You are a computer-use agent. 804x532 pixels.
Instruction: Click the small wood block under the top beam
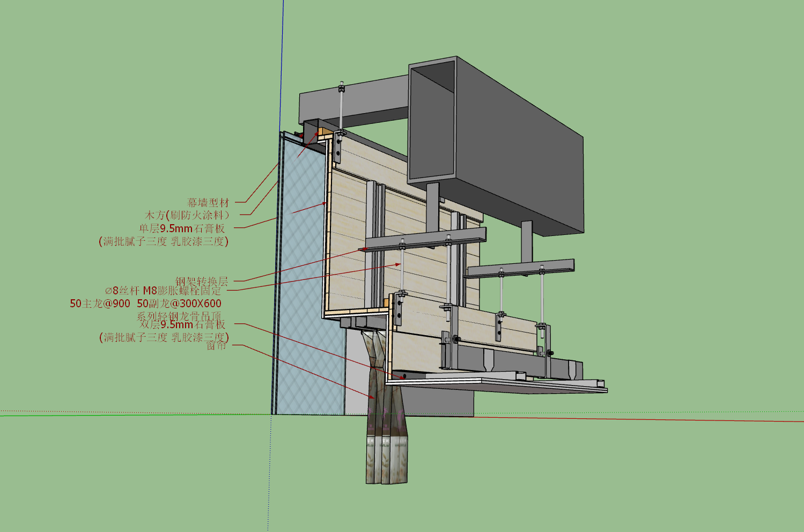(324, 132)
